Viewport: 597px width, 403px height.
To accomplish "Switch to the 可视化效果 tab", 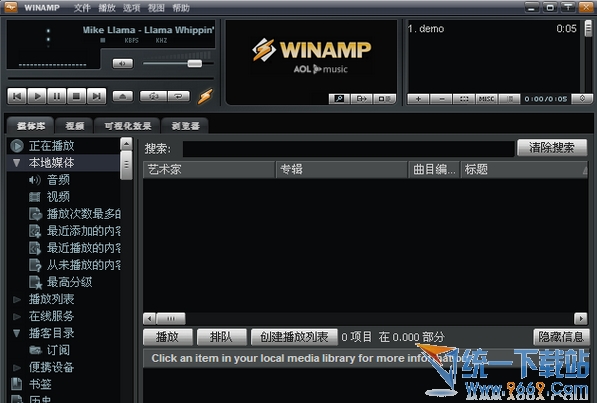I will [128, 126].
